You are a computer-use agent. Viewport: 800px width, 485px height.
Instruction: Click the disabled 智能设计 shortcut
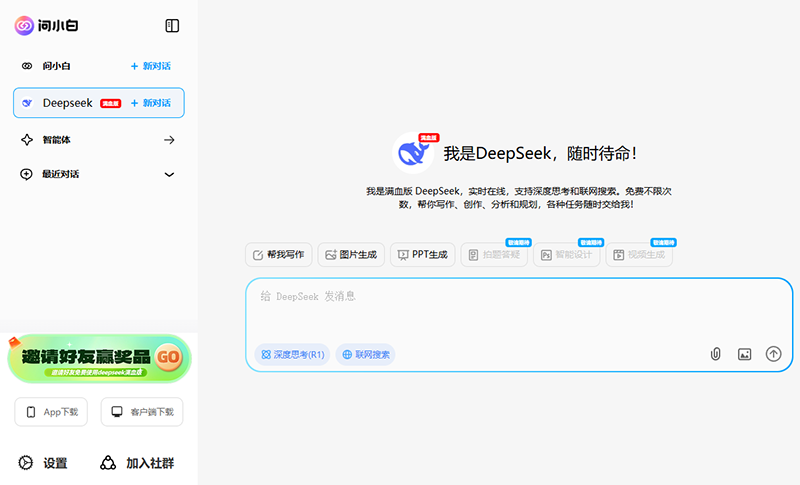pos(566,254)
